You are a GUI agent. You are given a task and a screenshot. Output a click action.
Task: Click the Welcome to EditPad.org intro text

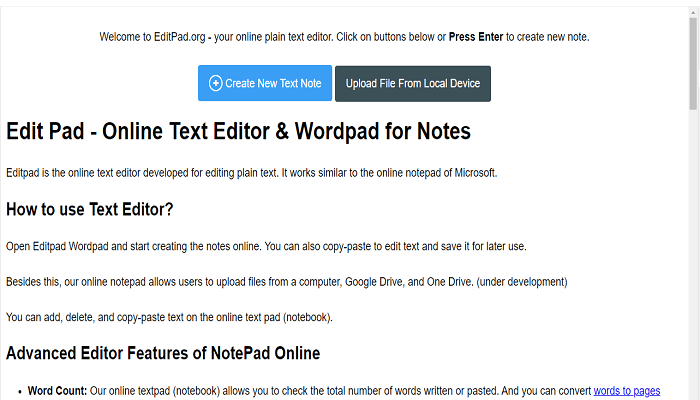[344, 37]
